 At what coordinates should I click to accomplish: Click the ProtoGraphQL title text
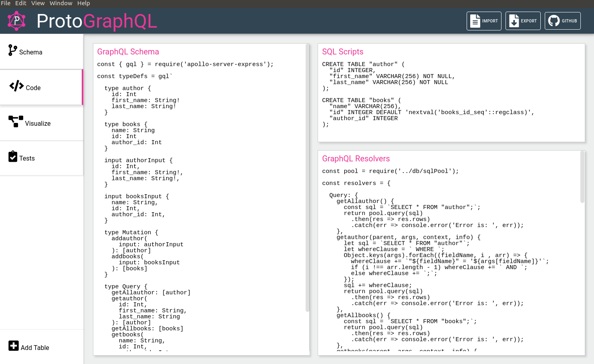[x=97, y=21]
